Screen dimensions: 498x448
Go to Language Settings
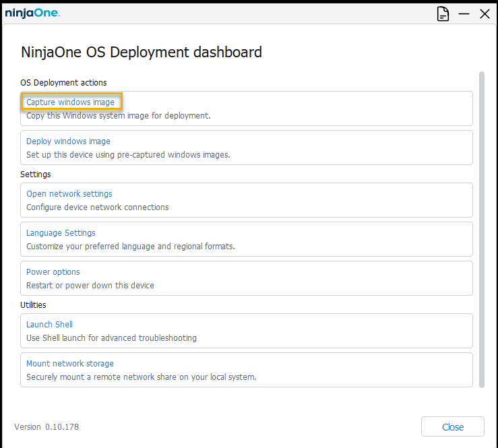(61, 233)
